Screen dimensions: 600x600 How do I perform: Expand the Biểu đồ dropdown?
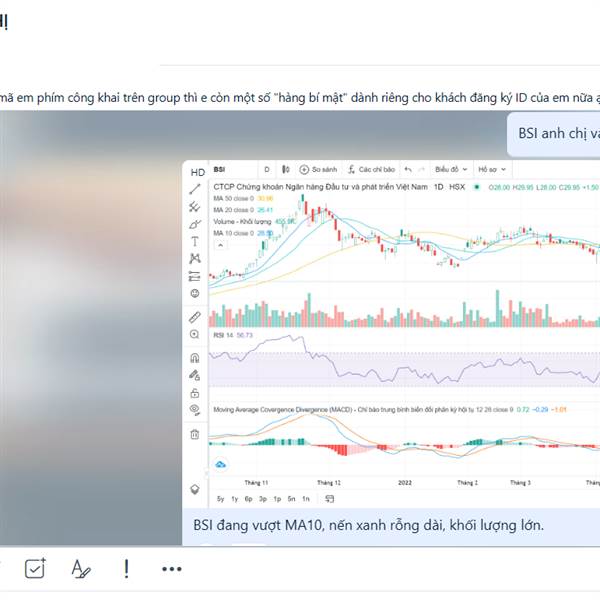pos(451,170)
